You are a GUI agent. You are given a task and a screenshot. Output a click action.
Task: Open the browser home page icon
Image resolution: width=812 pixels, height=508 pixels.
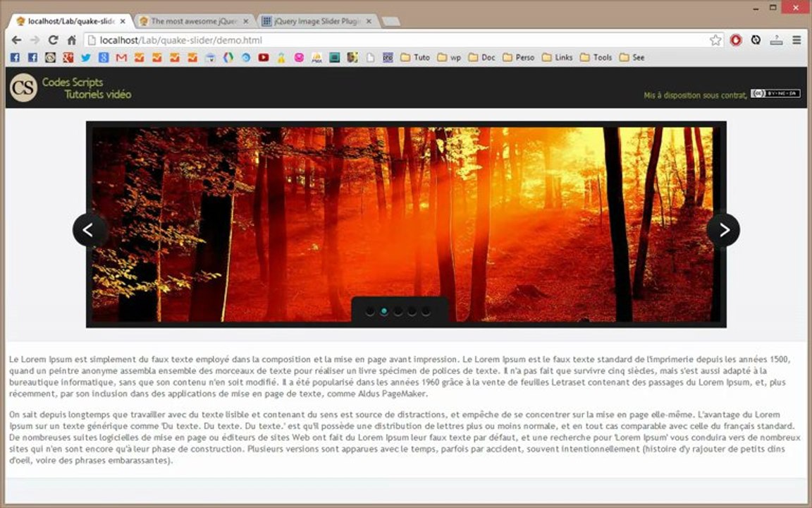[71, 40]
